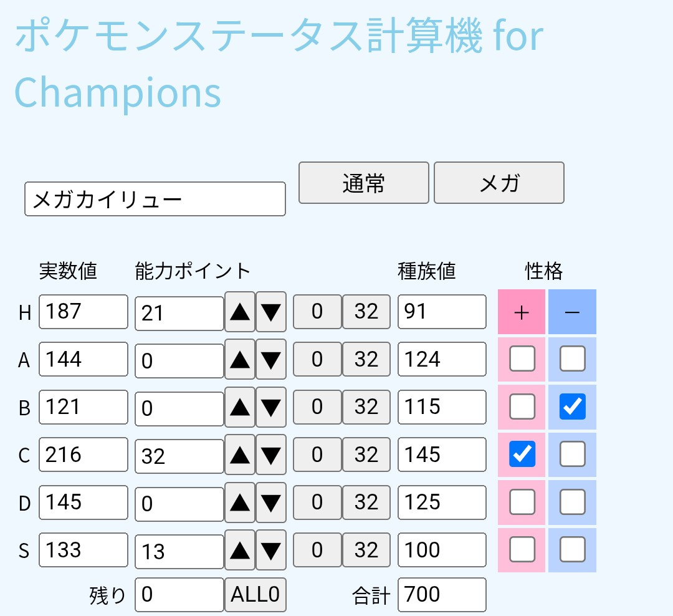This screenshot has height=616, width=673.
Task: Set H points to 32
Action: coord(366,312)
